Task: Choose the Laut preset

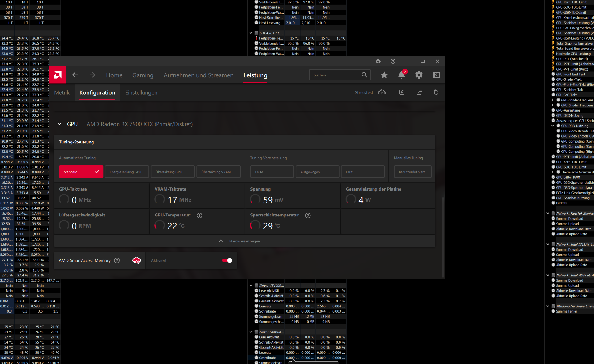Action: [363, 172]
